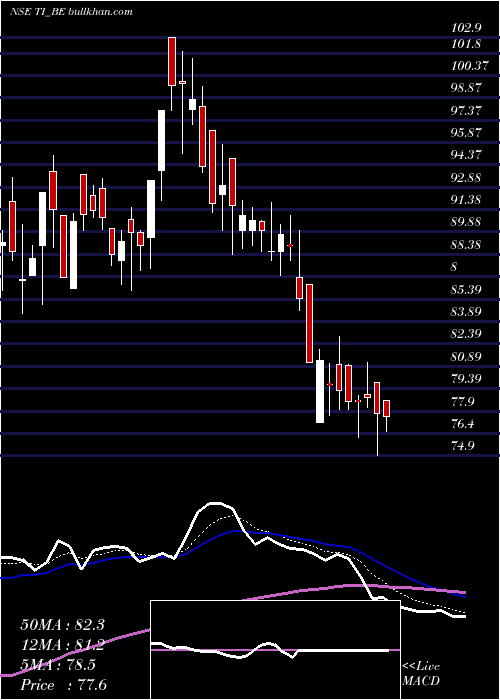This screenshot has width=500, height=700.
Task: Choose the 79.39 axis value
Action: 467,379
